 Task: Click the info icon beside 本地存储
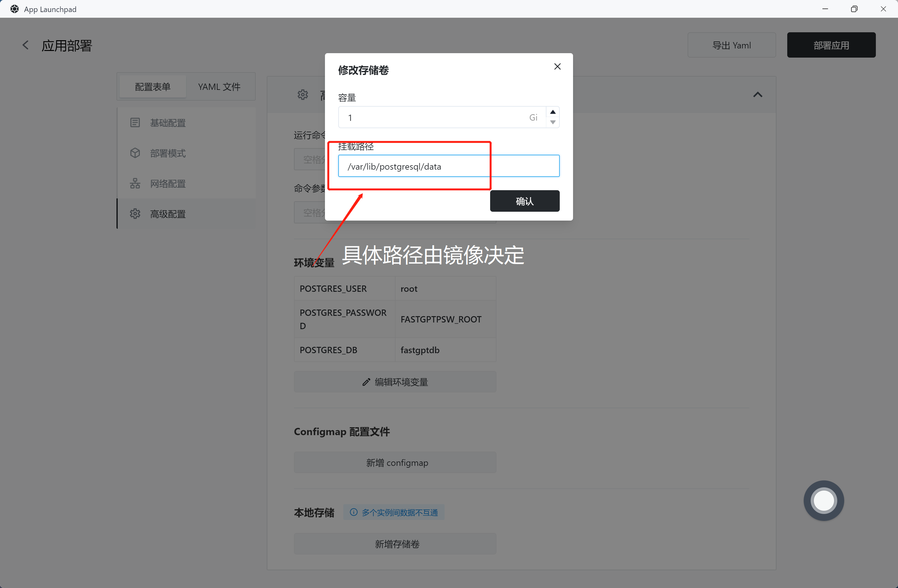coord(353,512)
